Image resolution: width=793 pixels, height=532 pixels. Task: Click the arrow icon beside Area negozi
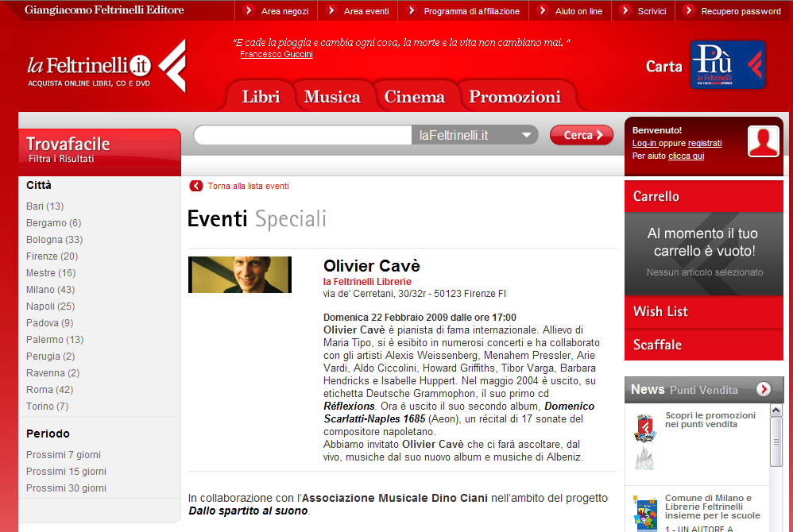click(249, 10)
